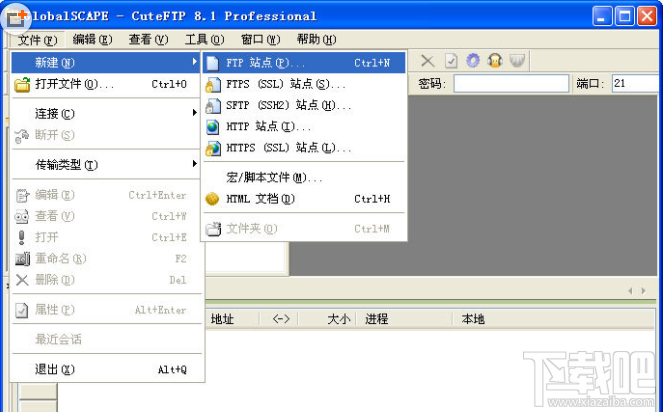Screen dimensions: 663x412
Task: Create a new FTP 站点(P)
Action: click(304, 63)
